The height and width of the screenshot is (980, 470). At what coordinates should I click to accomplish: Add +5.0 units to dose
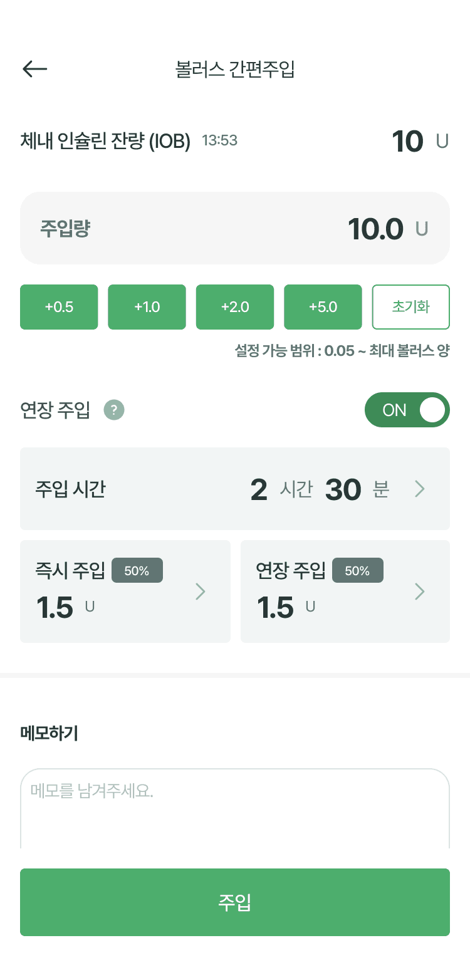[x=323, y=307]
